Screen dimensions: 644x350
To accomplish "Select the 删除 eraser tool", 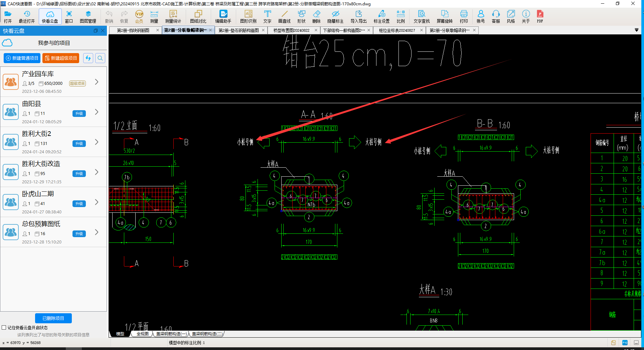I will tap(316, 16).
